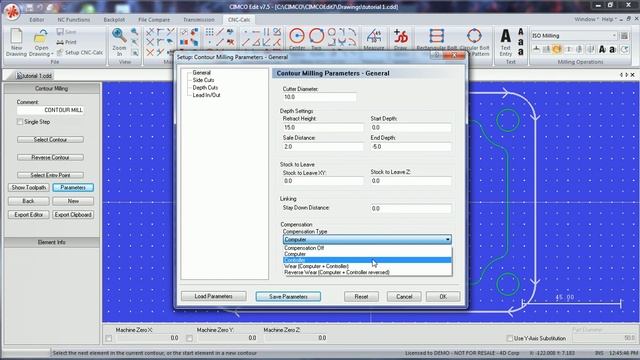Open the Compensation Type combo box
This screenshot has height=360, width=640.
(x=367, y=240)
